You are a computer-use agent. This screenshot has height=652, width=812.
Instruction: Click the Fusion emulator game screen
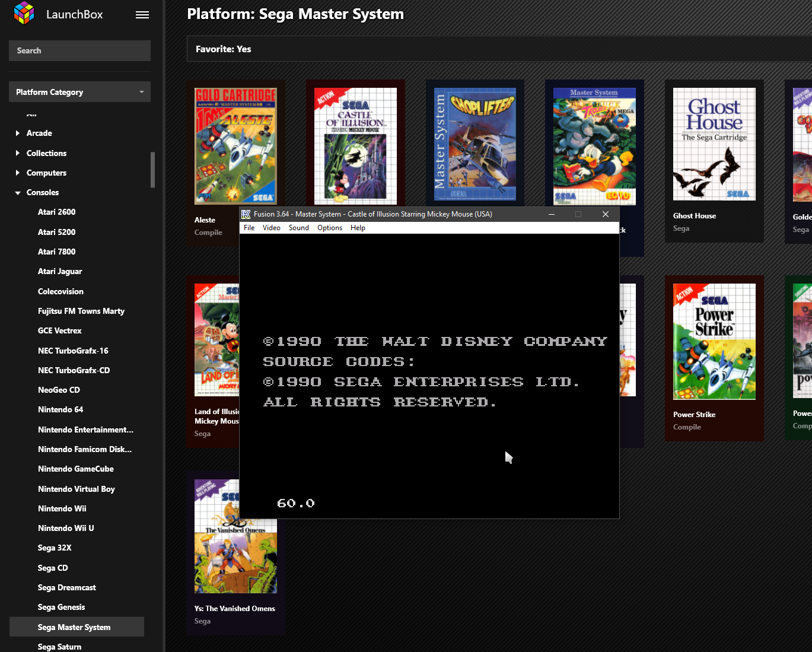[429, 376]
